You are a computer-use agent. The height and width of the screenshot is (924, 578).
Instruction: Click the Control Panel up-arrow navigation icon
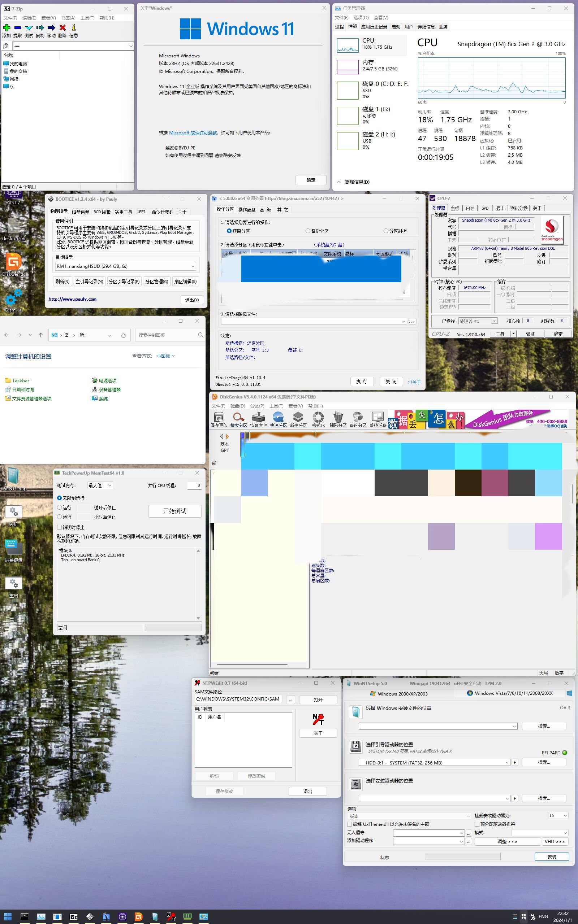pyautogui.click(x=40, y=335)
